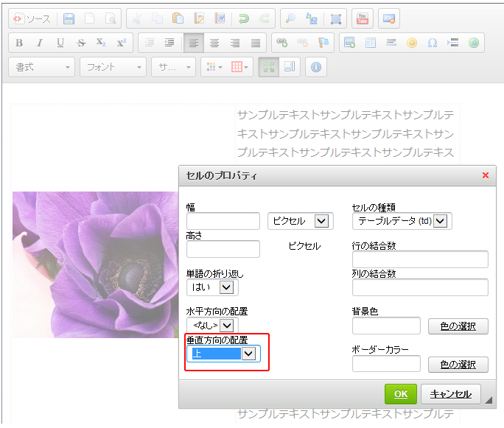Image resolution: width=504 pixels, height=428 pixels.
Task: Toggle bold formatting in toolbar
Action: pyautogui.click(x=19, y=43)
